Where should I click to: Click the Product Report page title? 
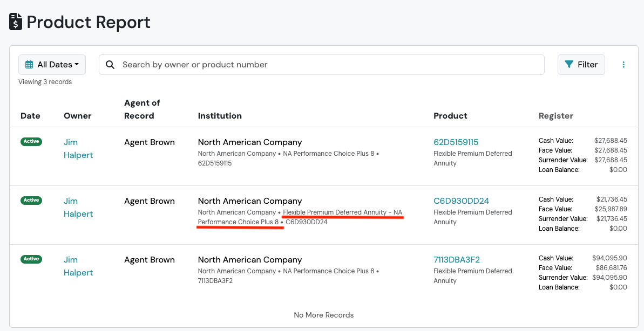point(89,22)
